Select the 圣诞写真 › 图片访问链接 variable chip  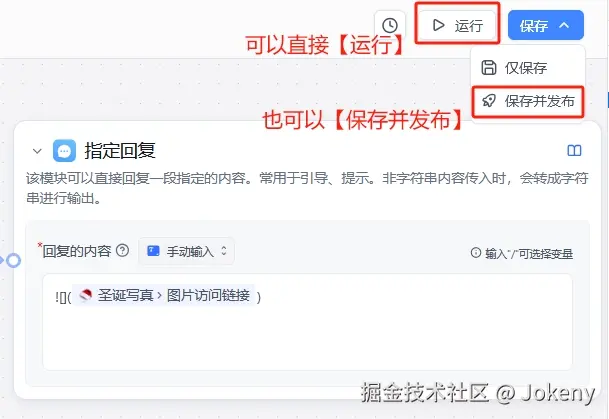pyautogui.click(x=166, y=296)
